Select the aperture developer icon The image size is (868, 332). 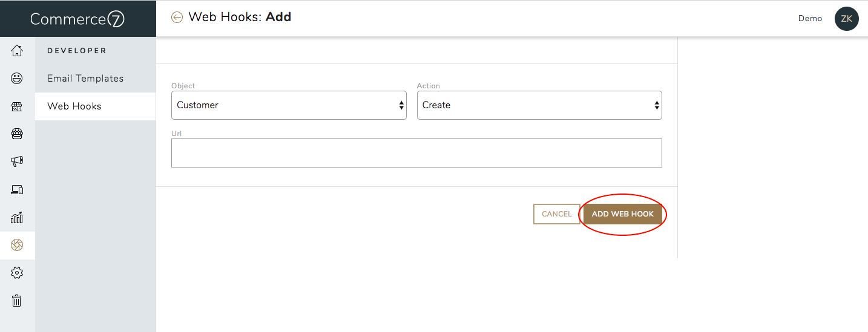click(x=17, y=245)
